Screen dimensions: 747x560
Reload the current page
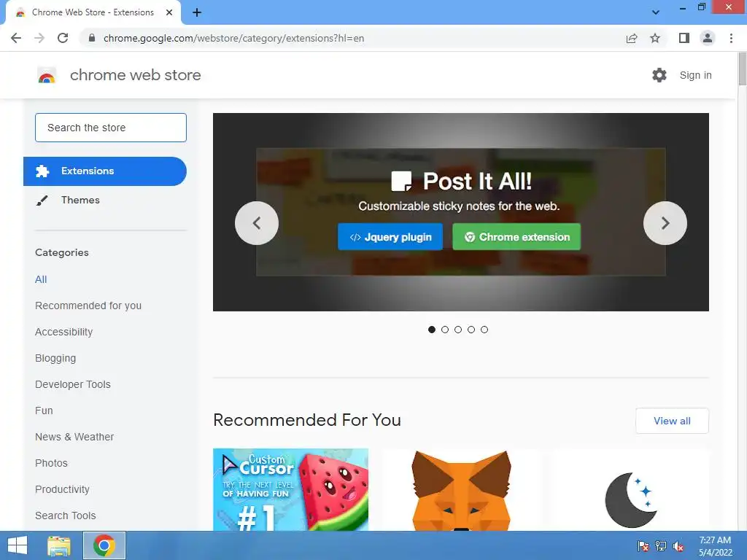point(63,38)
